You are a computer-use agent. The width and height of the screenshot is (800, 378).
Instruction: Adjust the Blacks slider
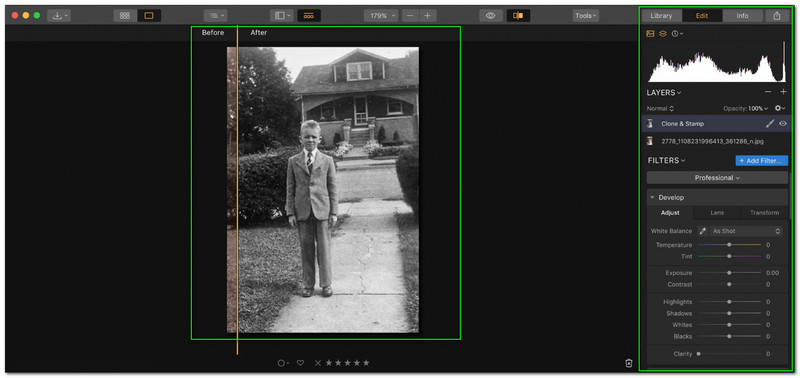(729, 336)
